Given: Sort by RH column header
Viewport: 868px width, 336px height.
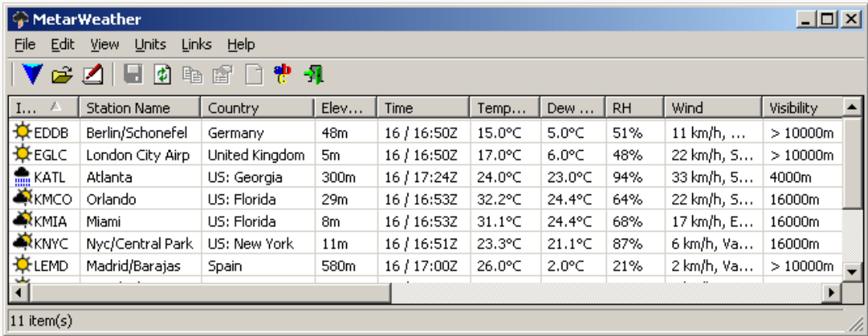Looking at the screenshot, I should click(635, 108).
